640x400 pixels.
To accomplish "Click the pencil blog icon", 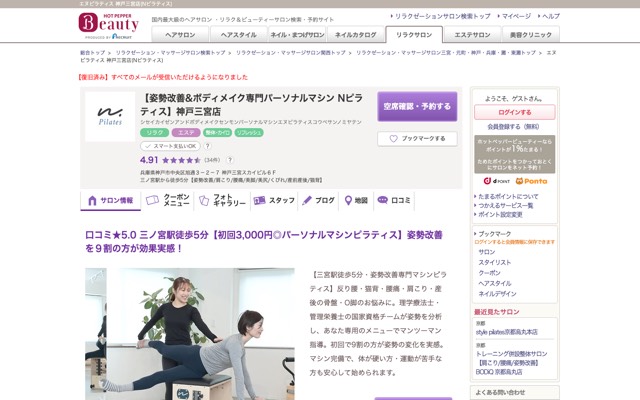I will 307,200.
